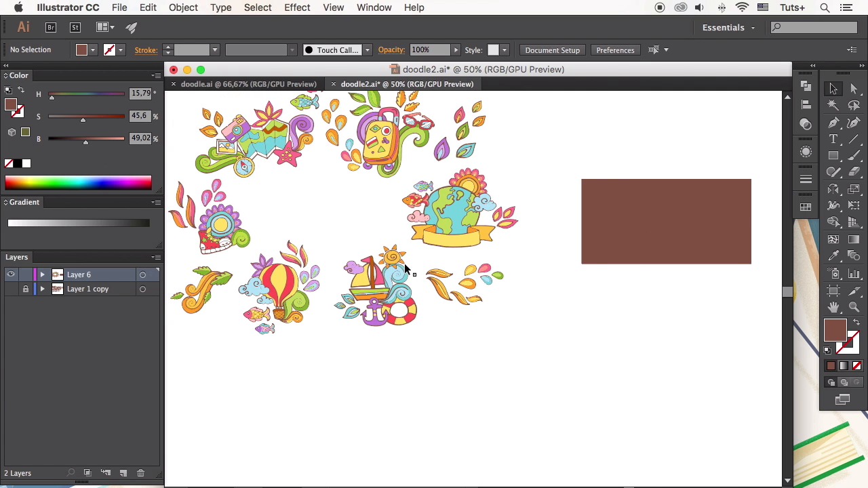The image size is (868, 488).
Task: Click the Document Setup button
Action: tap(552, 50)
